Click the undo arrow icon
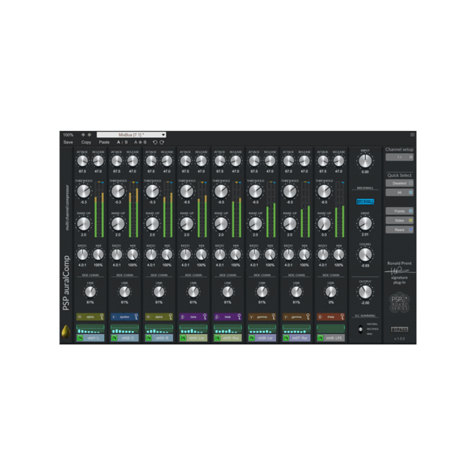 tap(155, 142)
